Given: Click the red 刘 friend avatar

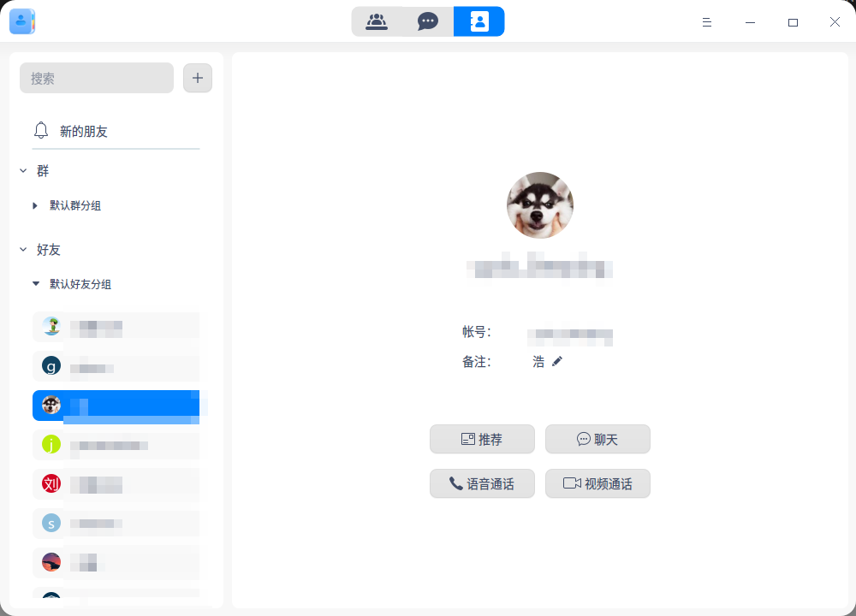Looking at the screenshot, I should [51, 483].
